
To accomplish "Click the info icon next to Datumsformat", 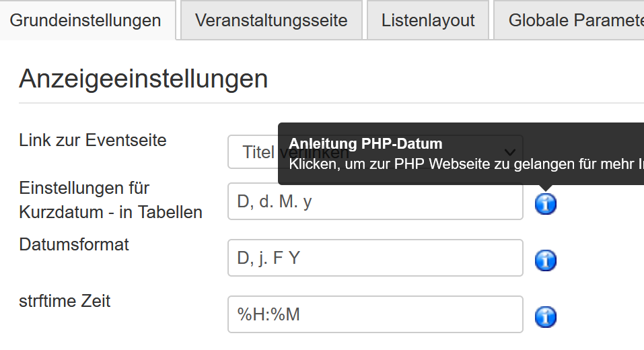I will (x=546, y=260).
